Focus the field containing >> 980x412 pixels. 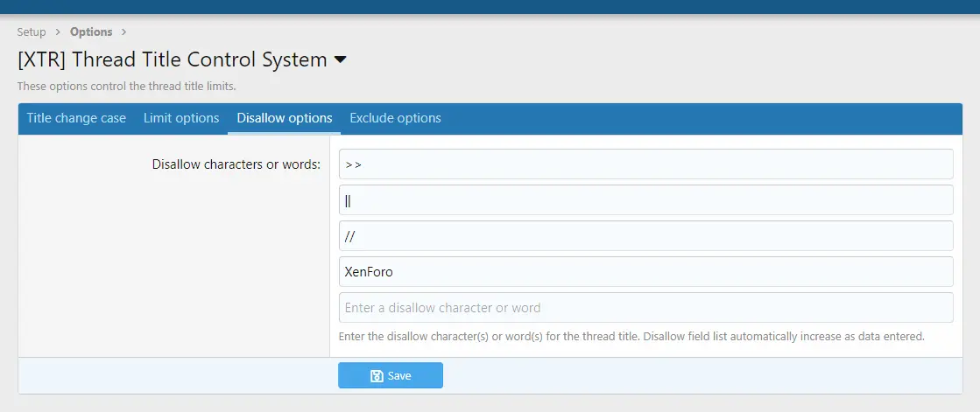pos(645,164)
